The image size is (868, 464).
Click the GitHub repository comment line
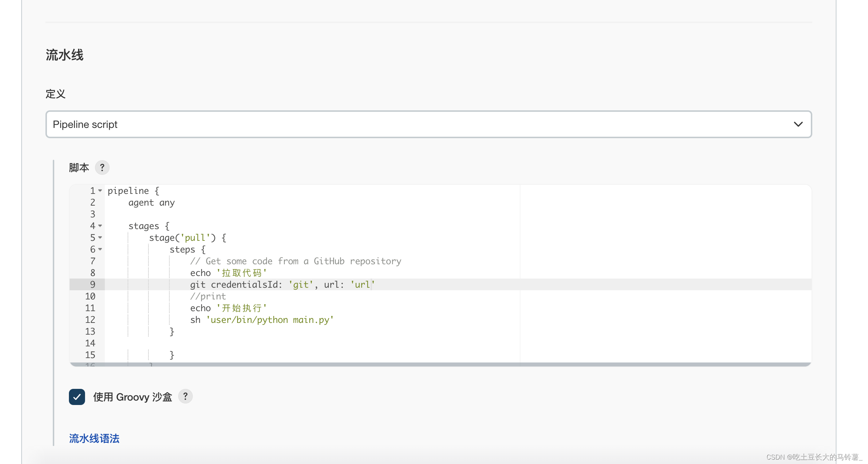point(295,261)
